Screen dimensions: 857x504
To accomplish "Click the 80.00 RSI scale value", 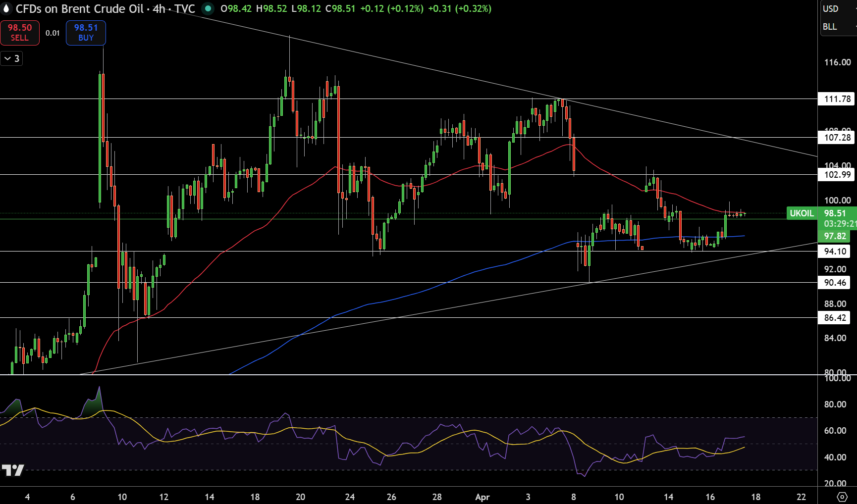I will click(835, 404).
